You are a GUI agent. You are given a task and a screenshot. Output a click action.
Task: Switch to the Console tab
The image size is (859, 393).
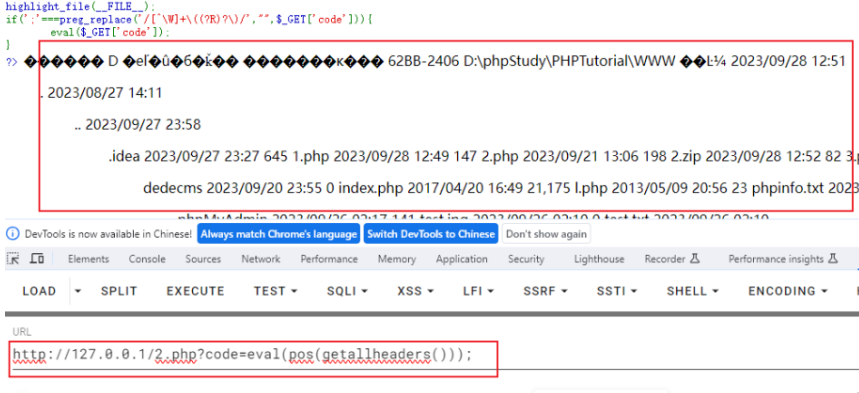[x=147, y=259]
